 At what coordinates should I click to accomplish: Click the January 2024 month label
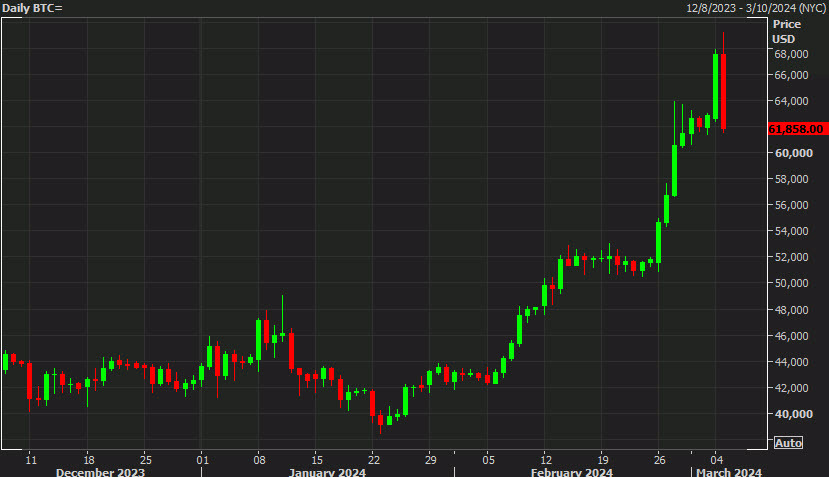point(327,472)
